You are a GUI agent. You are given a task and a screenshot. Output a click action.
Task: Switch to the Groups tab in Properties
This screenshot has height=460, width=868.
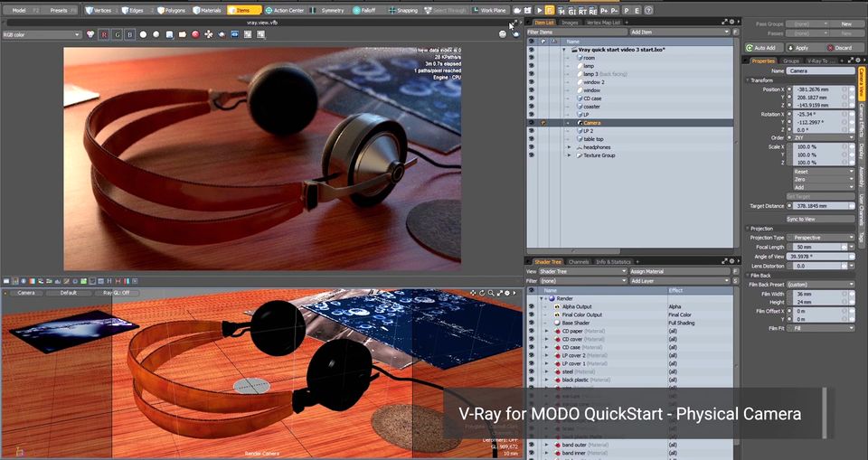pyautogui.click(x=790, y=61)
